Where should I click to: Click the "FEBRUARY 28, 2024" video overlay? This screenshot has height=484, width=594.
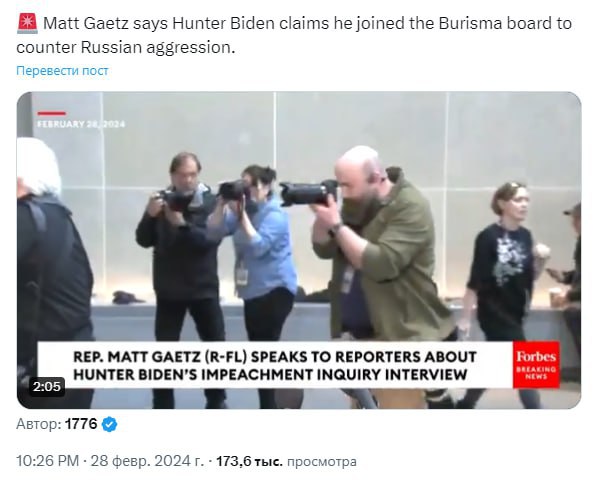pyautogui.click(x=81, y=124)
